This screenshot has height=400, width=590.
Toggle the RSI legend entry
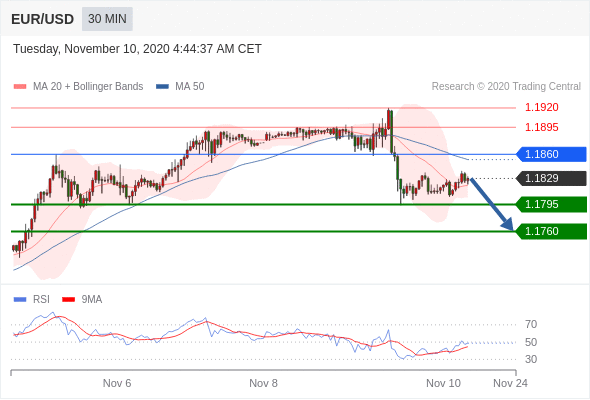(32, 300)
